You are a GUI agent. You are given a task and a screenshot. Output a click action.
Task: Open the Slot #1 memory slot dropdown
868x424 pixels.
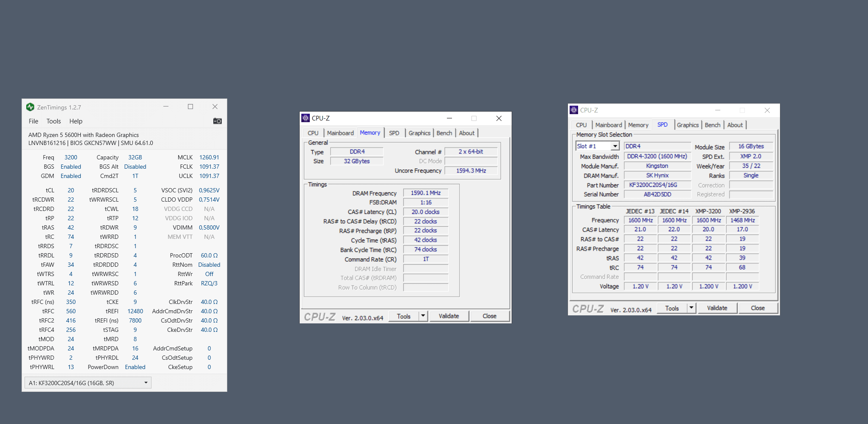point(598,146)
